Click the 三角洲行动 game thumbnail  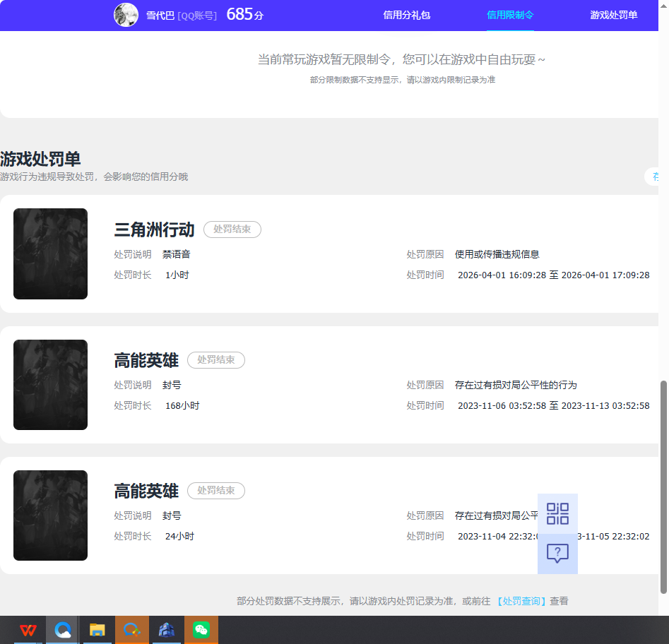coord(50,254)
